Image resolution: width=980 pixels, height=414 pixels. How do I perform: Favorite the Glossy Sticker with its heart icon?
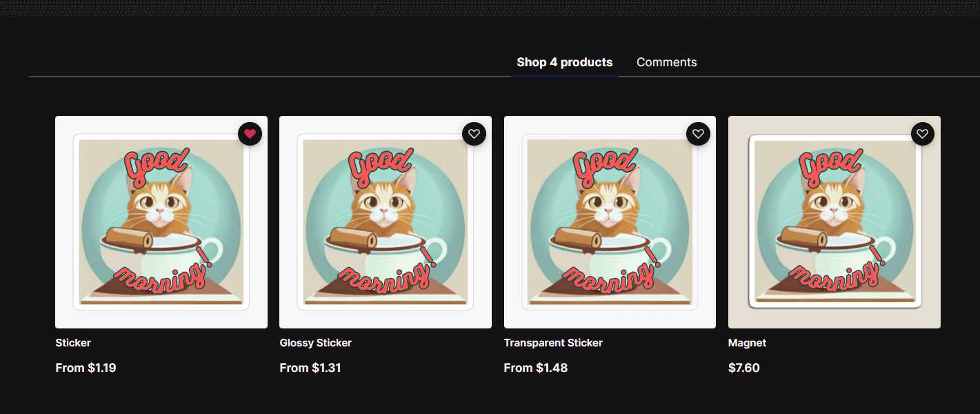pos(474,134)
